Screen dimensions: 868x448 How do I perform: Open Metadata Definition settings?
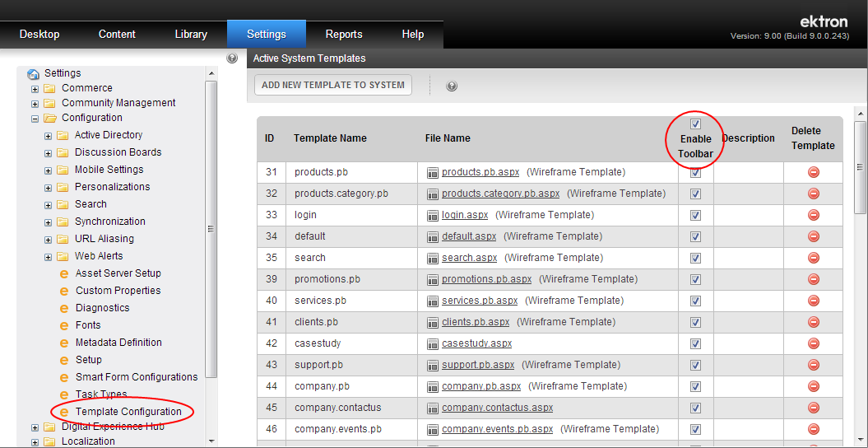(118, 343)
